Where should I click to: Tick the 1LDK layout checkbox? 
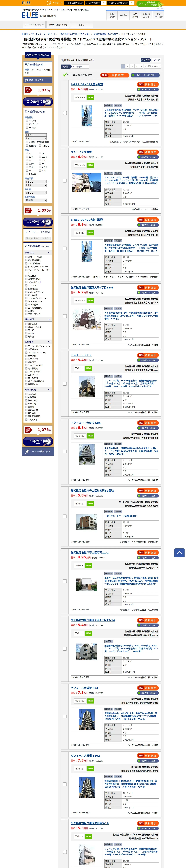[40, 157]
